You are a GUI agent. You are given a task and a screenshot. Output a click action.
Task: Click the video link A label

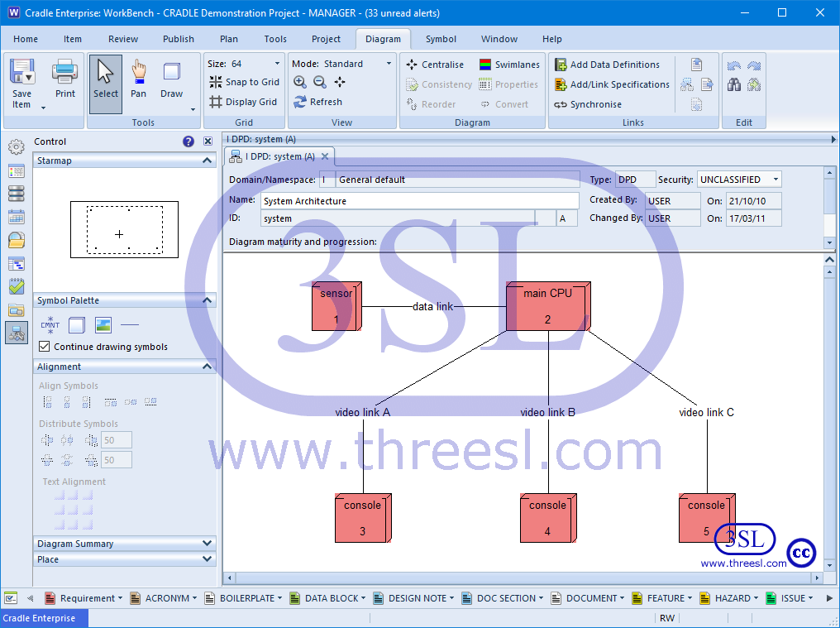[363, 412]
